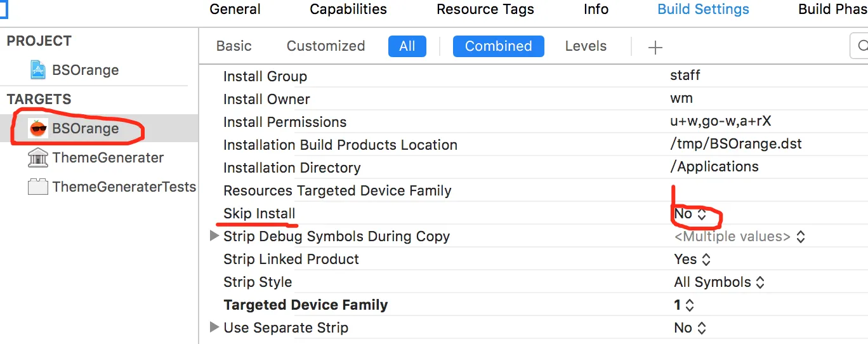Switch to Combined view
The image size is (868, 344).
click(499, 46)
